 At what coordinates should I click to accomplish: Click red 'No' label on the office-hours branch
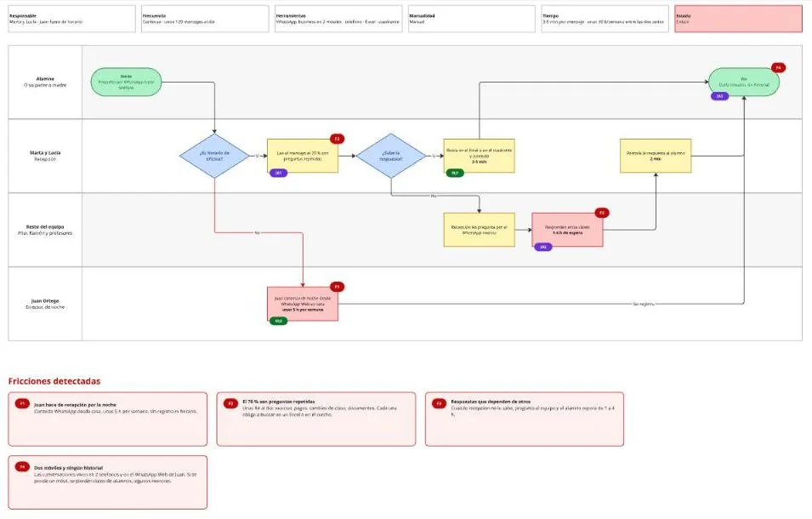click(x=258, y=233)
